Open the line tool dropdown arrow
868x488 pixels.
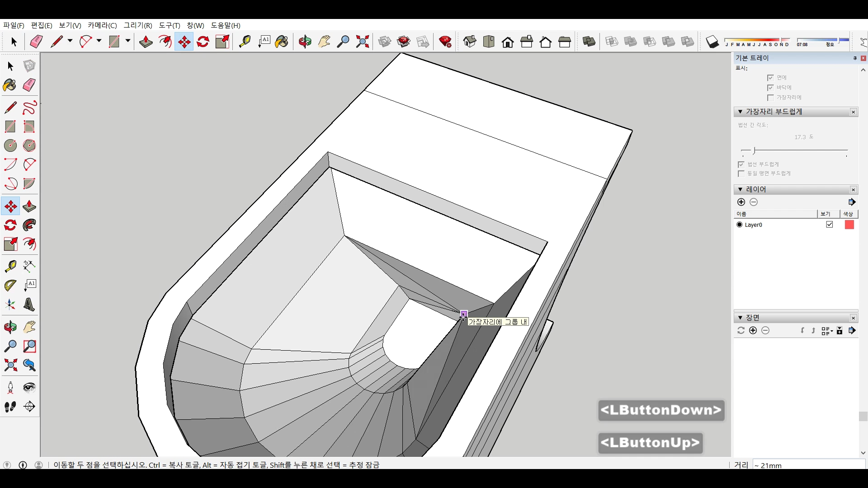(70, 41)
